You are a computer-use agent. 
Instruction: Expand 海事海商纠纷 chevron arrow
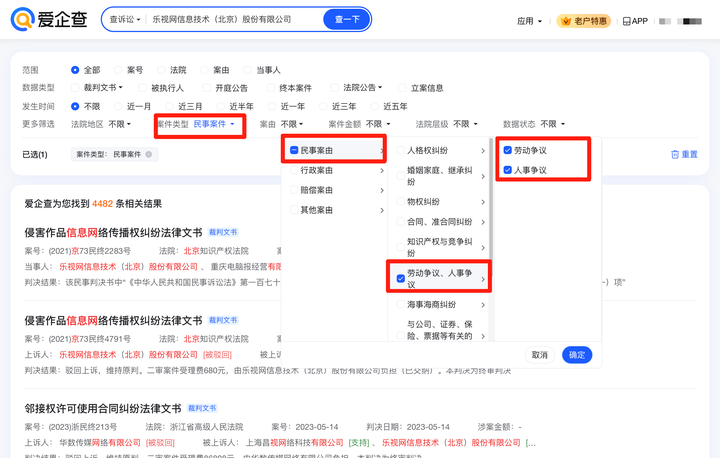tap(483, 305)
